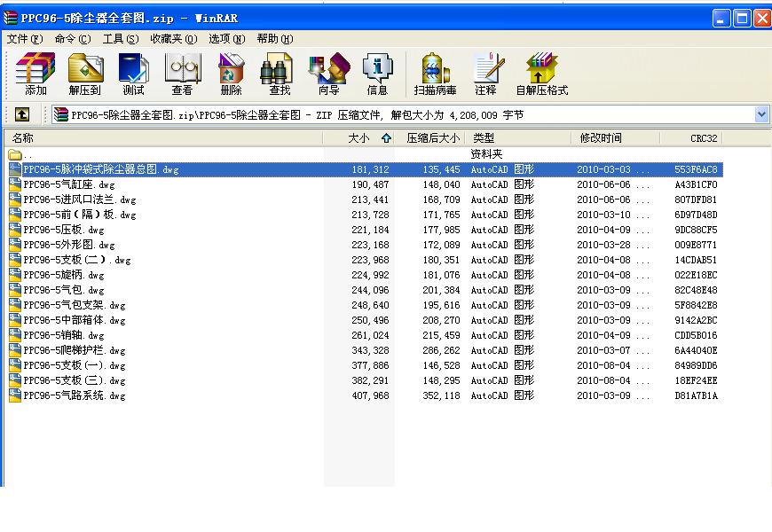The height and width of the screenshot is (532, 772).
Task: Click CRC32 value 6A44040E
Action: tap(696, 350)
